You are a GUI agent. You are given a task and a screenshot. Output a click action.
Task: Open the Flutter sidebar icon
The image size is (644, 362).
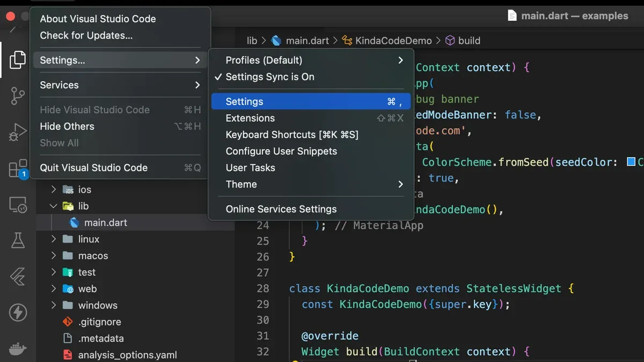click(18, 277)
